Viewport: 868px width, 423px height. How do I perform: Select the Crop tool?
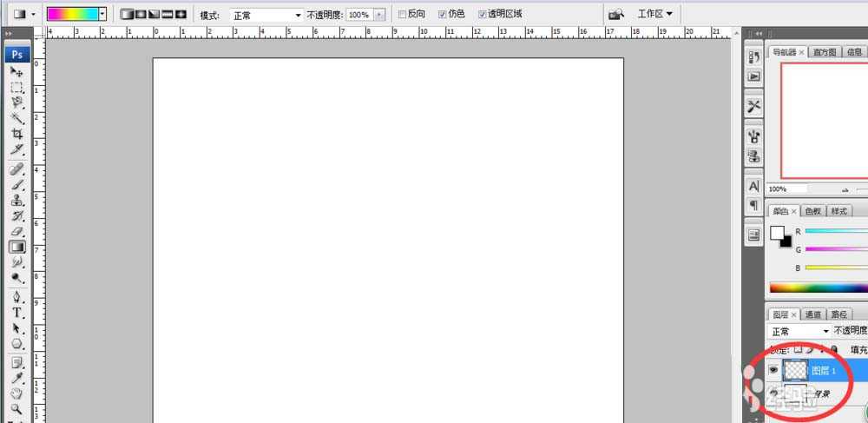click(x=16, y=135)
